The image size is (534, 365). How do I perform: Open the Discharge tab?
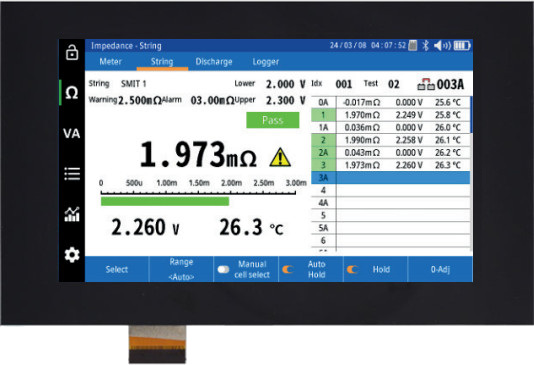coord(214,62)
